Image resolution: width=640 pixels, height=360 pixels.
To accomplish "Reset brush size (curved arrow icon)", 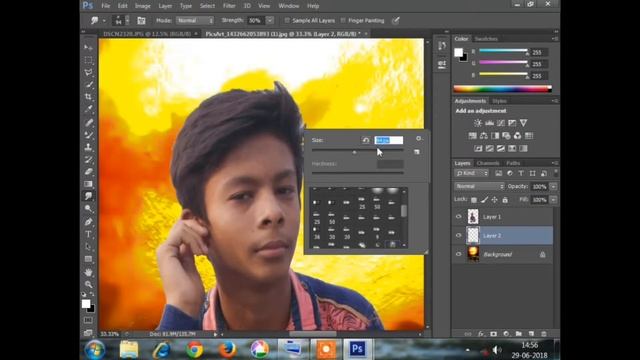I will point(366,140).
